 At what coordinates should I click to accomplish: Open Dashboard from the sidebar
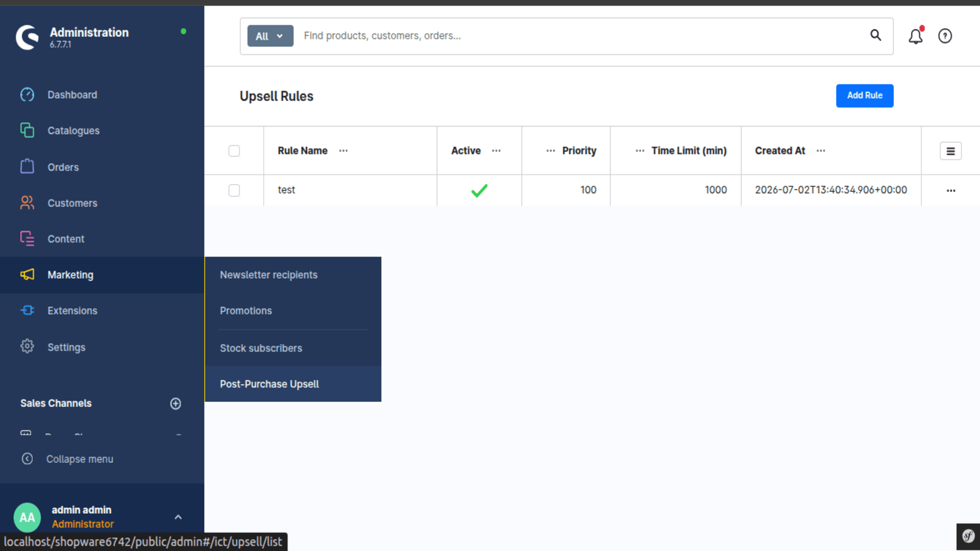[72, 95]
